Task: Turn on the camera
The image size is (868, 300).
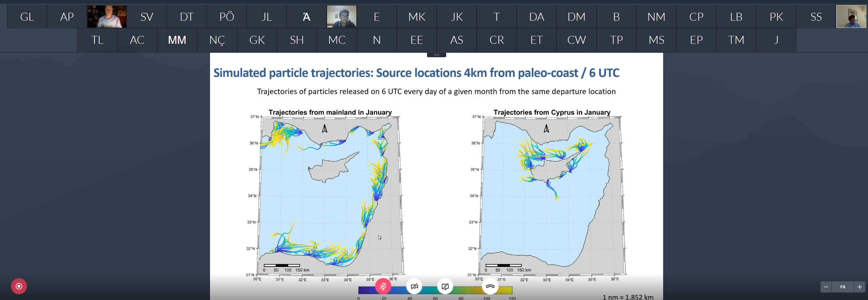Action: pyautogui.click(x=414, y=286)
